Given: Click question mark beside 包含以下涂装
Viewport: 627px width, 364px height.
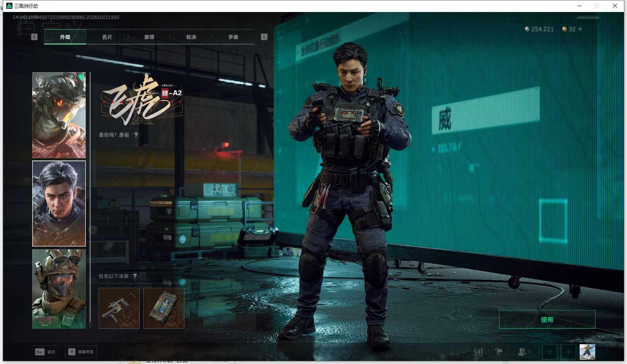Looking at the screenshot, I should pos(135,276).
